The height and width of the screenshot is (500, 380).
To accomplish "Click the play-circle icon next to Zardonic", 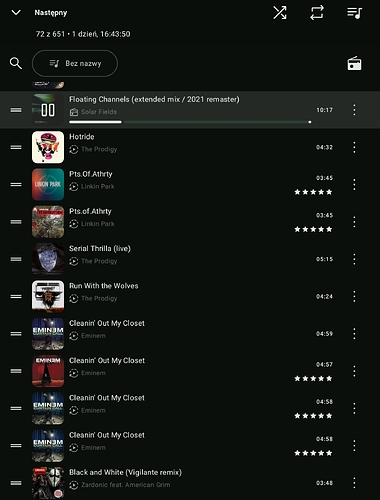I will point(74,485).
